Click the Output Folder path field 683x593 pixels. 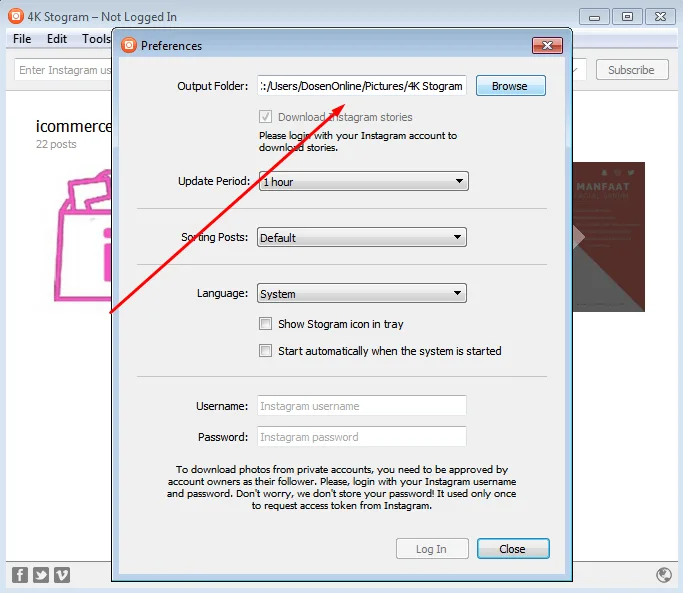(362, 86)
